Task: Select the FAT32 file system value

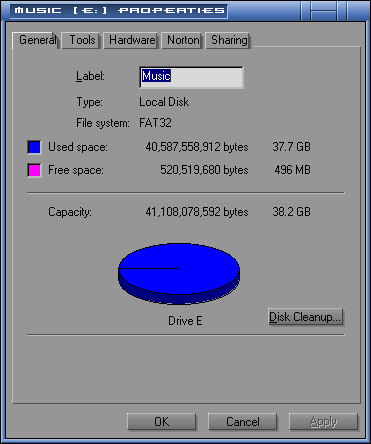Action: (155, 123)
